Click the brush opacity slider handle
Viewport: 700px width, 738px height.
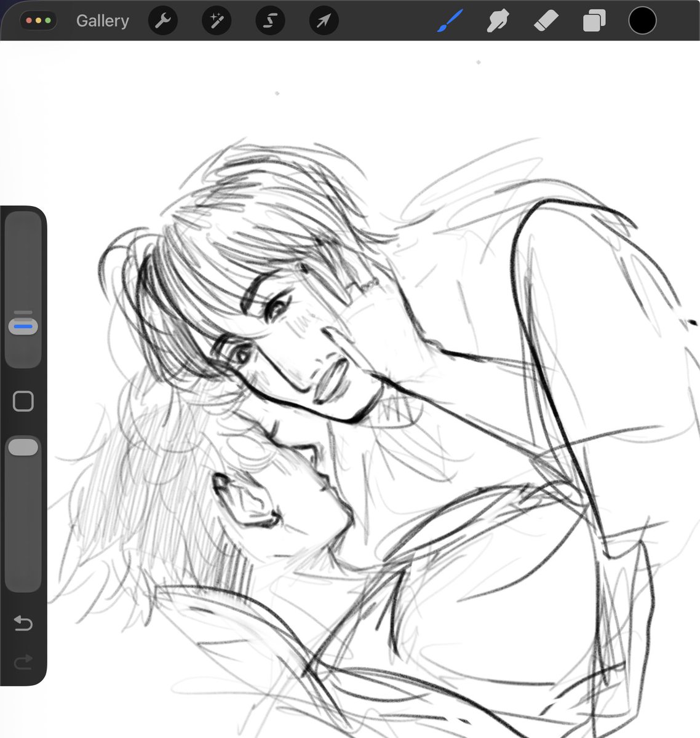[x=23, y=447]
